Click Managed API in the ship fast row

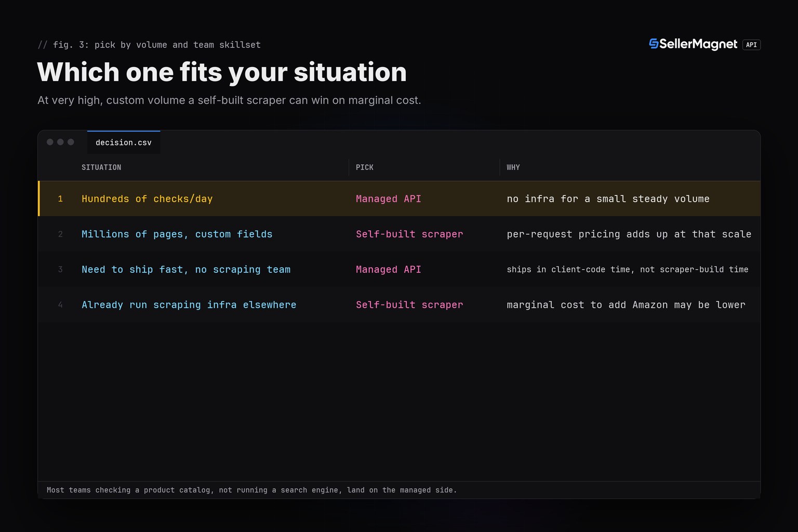click(x=389, y=270)
